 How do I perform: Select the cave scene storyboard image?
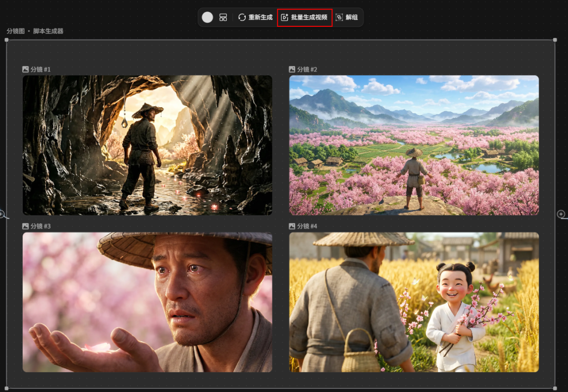tap(147, 145)
